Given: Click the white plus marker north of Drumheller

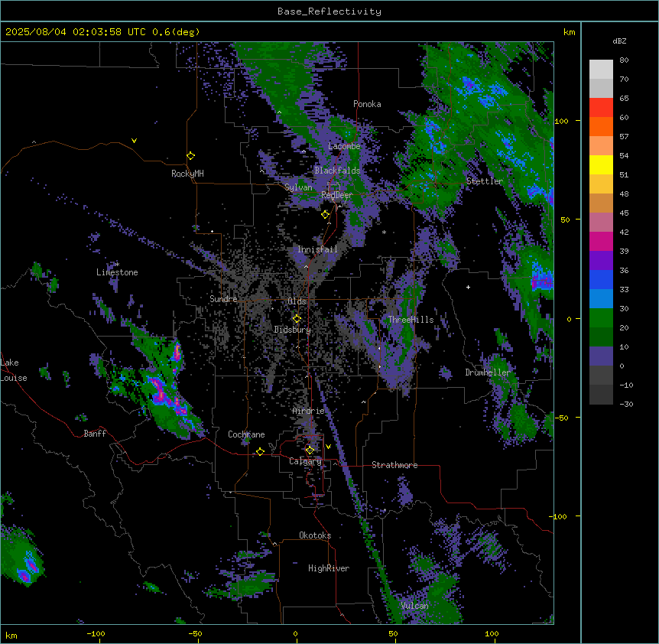Looking at the screenshot, I should [x=468, y=287].
